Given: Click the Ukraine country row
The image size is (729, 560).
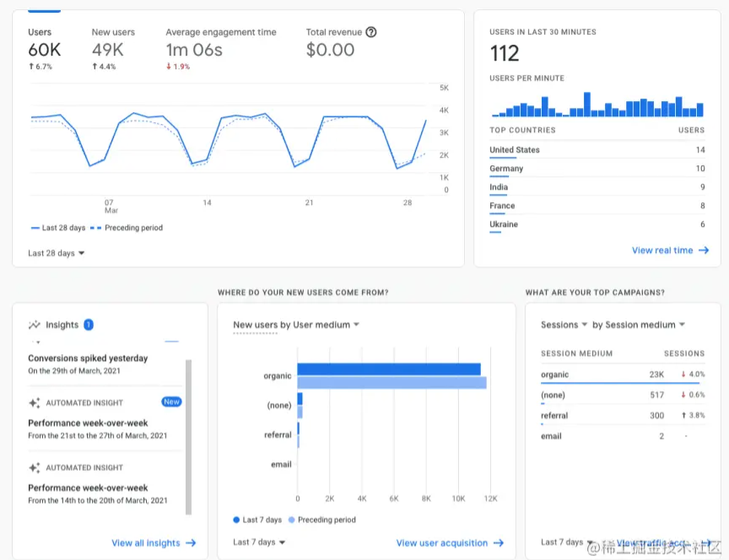Looking at the screenshot, I should click(x=597, y=224).
